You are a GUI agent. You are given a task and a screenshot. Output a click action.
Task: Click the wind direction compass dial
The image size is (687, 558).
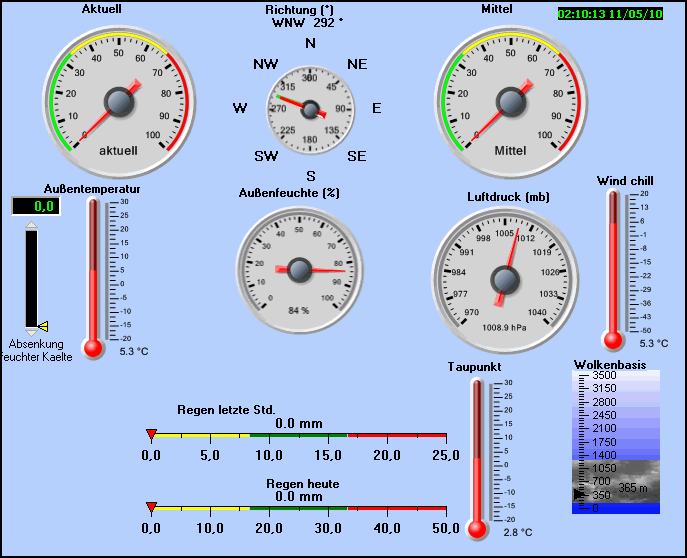pos(310,109)
